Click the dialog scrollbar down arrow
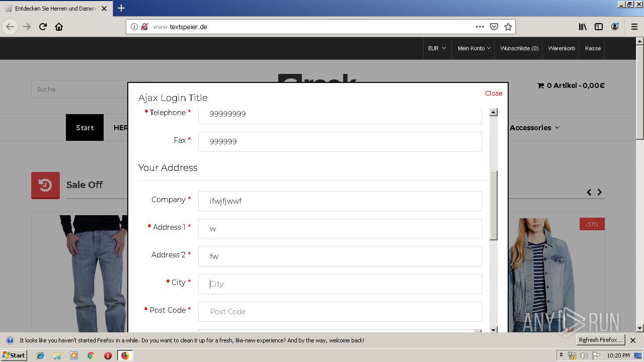 pos(494,330)
